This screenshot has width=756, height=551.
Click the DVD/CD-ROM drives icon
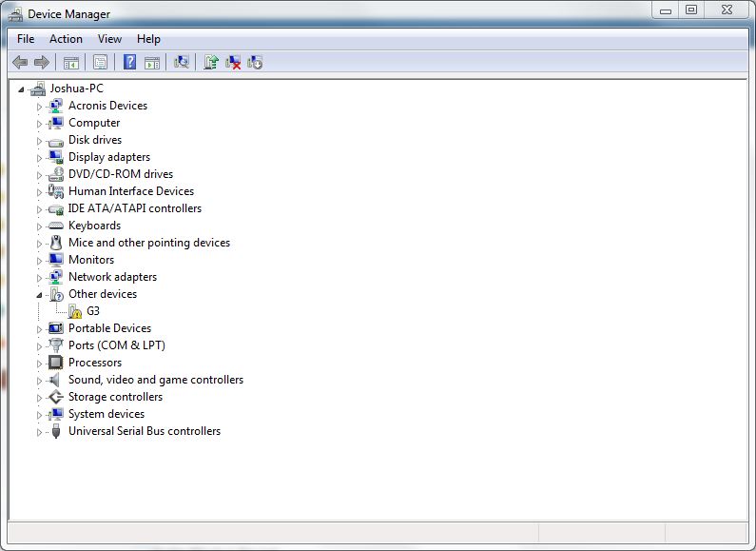[56, 174]
